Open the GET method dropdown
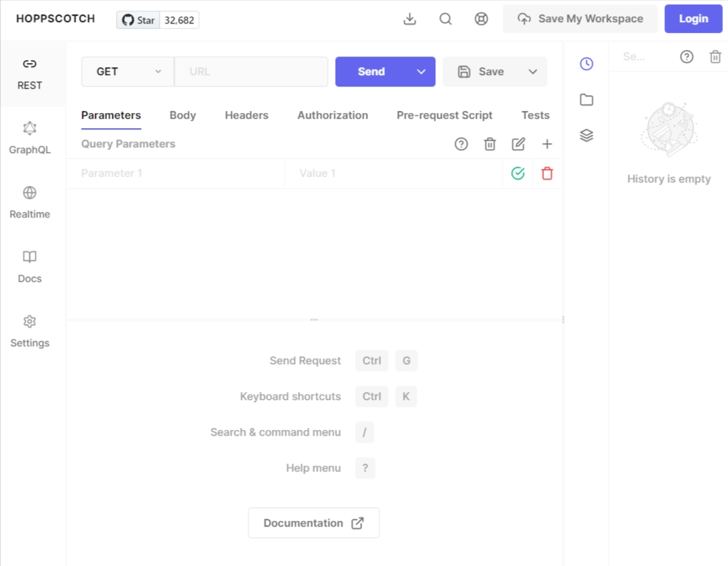The image size is (728, 566). coord(127,72)
